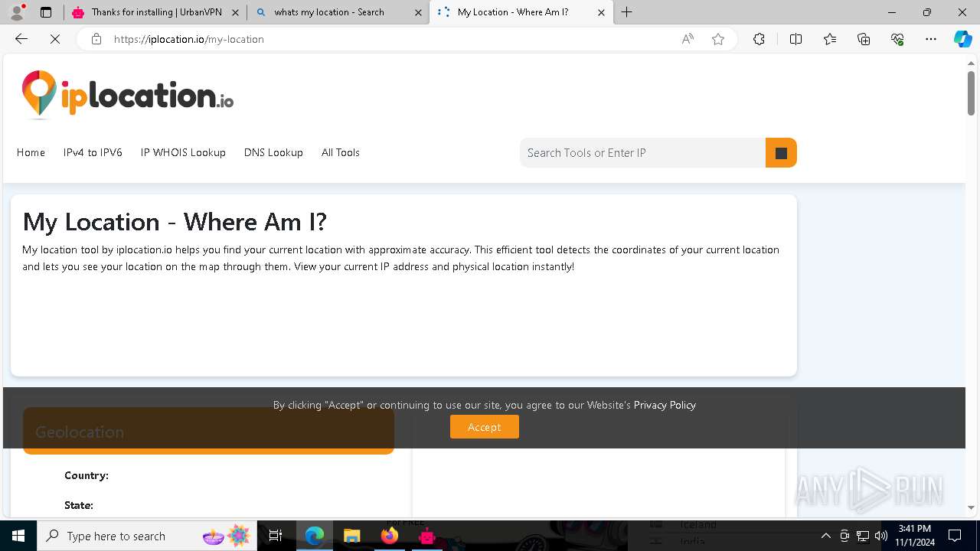Click the 'My Location - Where Am I?' heading
980x551 pixels.
click(175, 222)
